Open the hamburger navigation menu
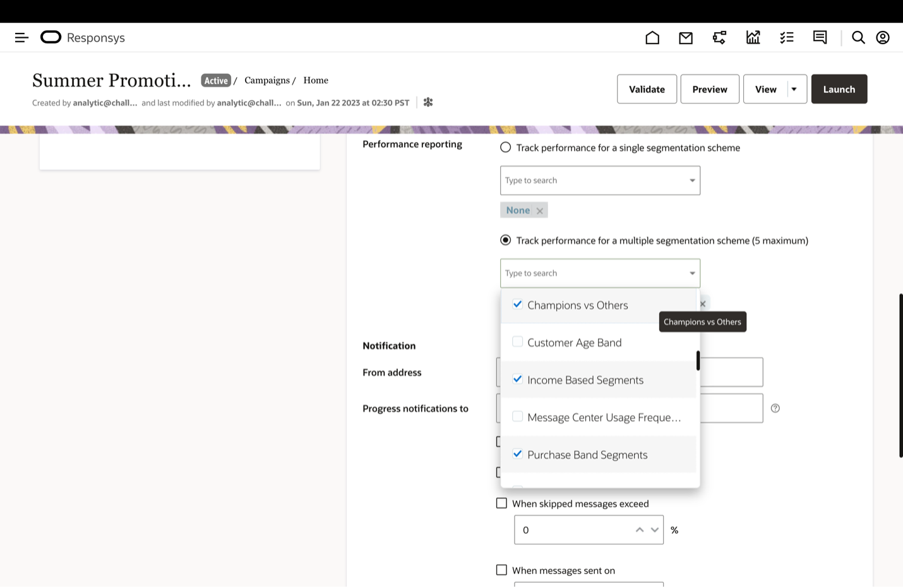903x588 pixels. pos(21,38)
